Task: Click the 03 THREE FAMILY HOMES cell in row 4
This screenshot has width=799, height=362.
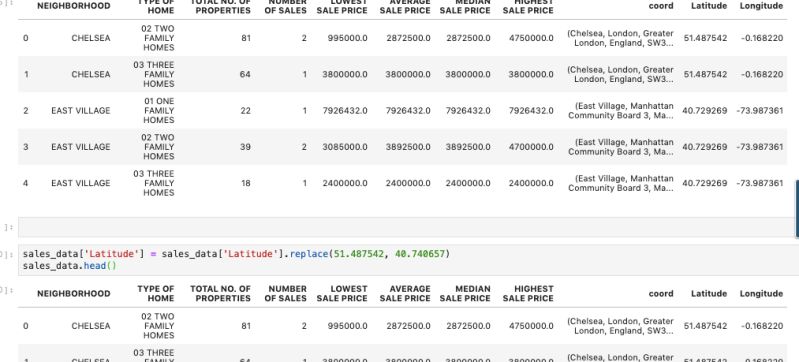Action: coord(154,183)
